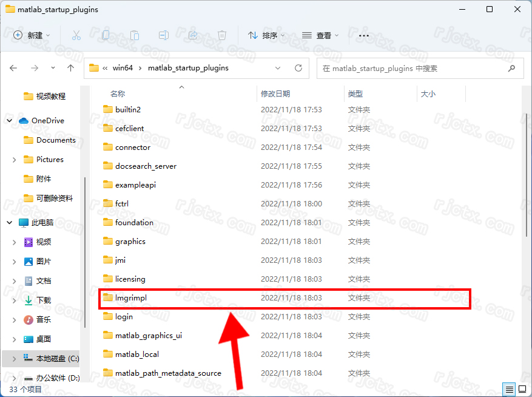Open the 排序 (Sort) dropdown menu
The height and width of the screenshot is (397, 532).
266,35
